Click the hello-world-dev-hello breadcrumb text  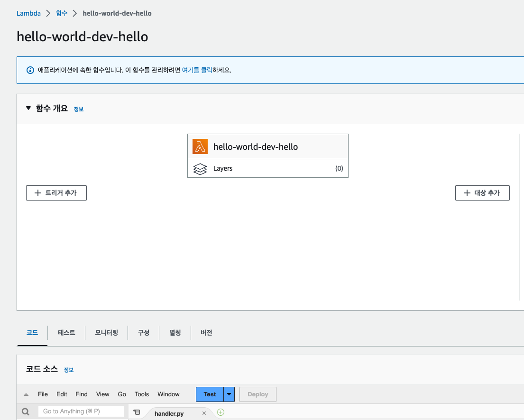coord(117,13)
